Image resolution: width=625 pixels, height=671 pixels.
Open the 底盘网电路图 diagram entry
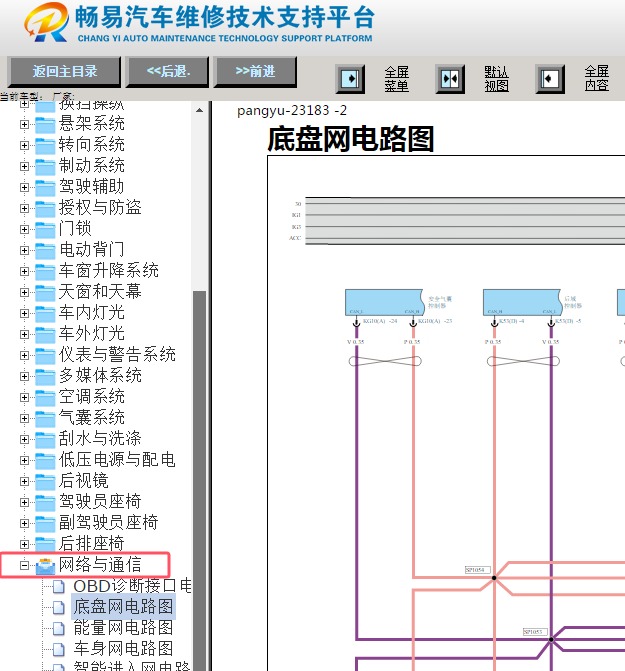coord(123,607)
